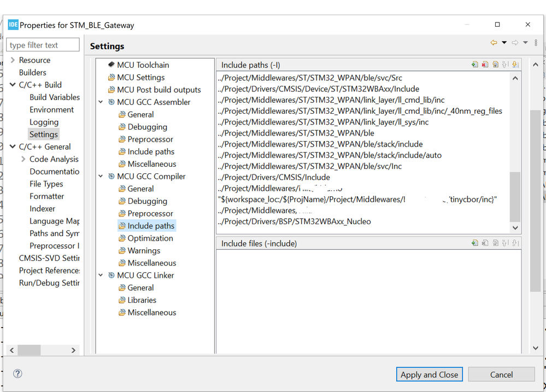Open the three-dot view menu in Settings header
546x392 pixels.
tap(535, 43)
